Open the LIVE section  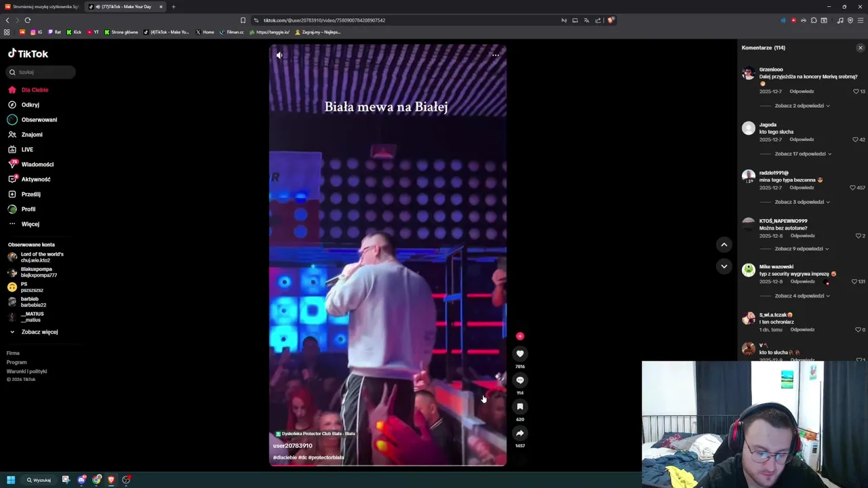pos(27,150)
